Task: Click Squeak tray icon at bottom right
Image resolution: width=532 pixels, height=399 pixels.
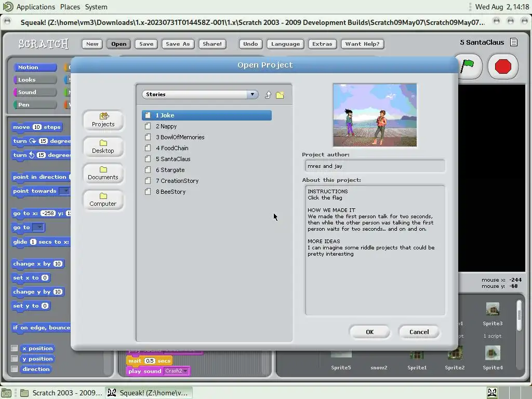Action: click(x=493, y=393)
